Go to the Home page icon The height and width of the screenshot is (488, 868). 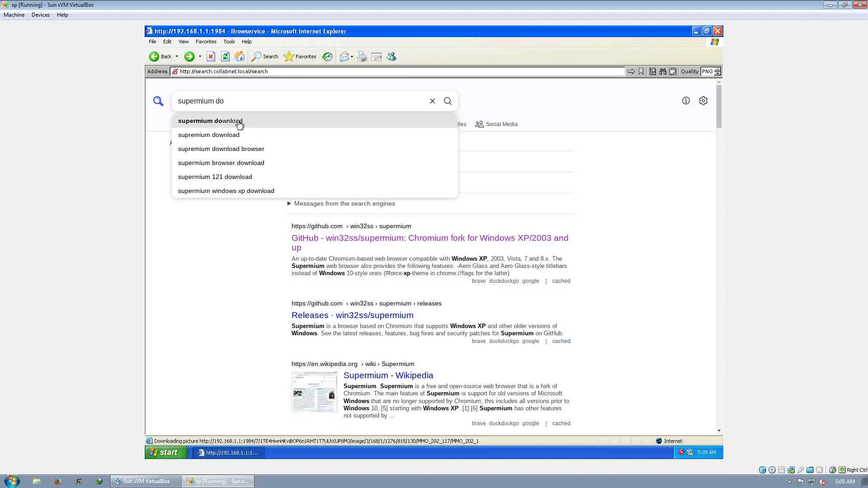tap(240, 56)
